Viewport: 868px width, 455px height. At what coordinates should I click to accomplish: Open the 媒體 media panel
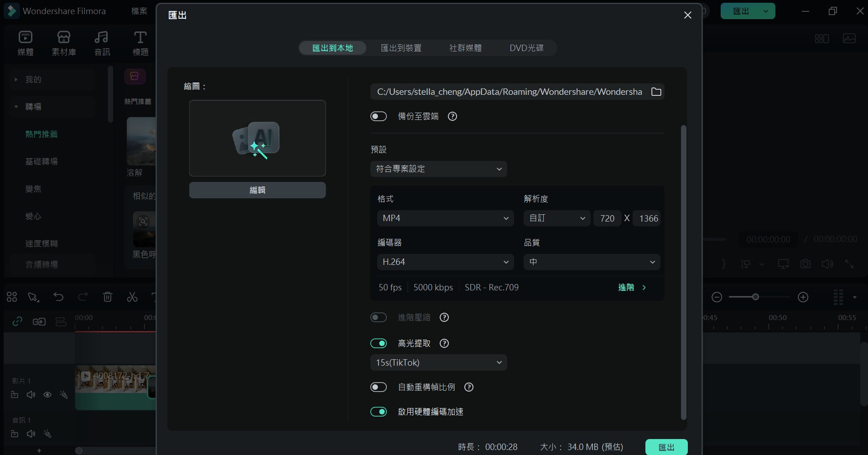[x=25, y=43]
